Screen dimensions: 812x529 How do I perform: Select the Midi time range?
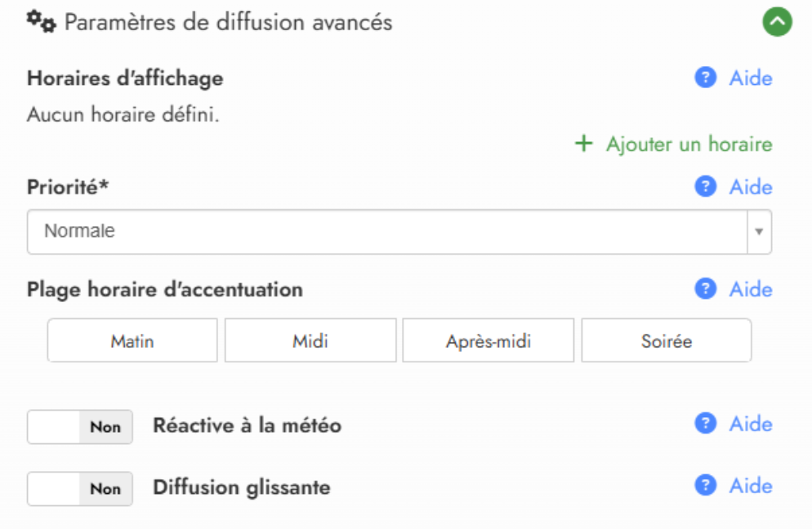[310, 340]
